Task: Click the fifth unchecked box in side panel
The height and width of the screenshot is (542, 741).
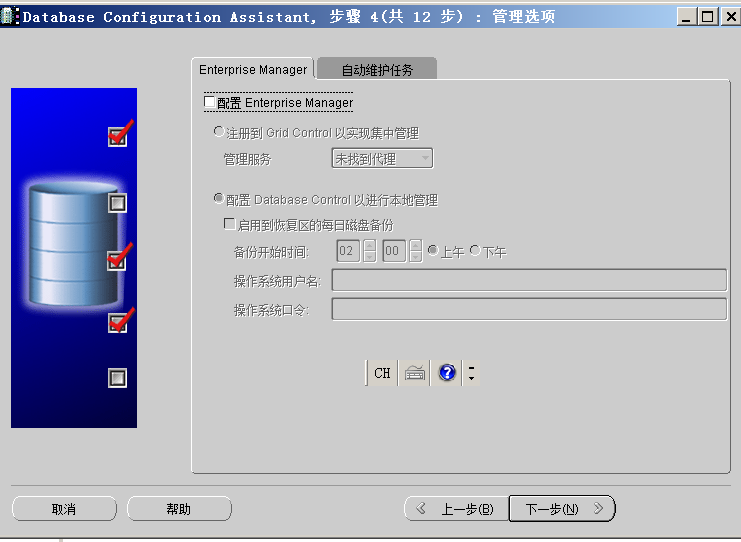Action: [118, 378]
